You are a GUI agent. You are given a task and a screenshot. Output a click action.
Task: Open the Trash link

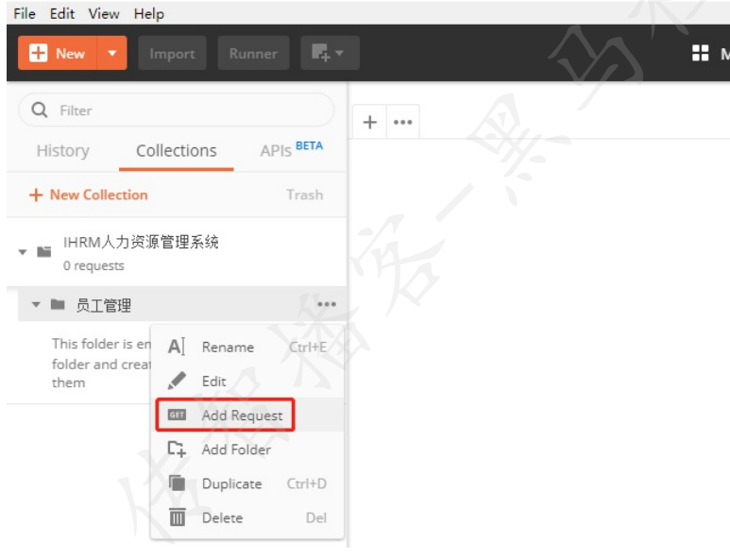(x=304, y=195)
